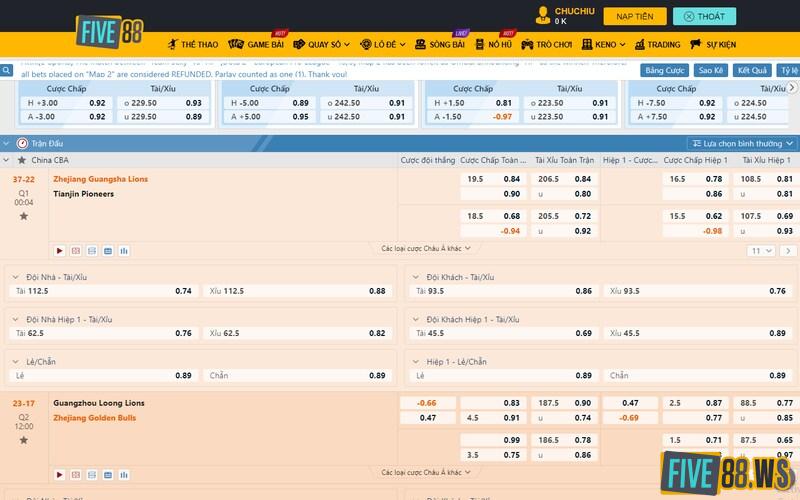800x500 pixels.
Task: Open scoreboard icon for Zhejiang Guangsha Lions match
Action: 76,251
